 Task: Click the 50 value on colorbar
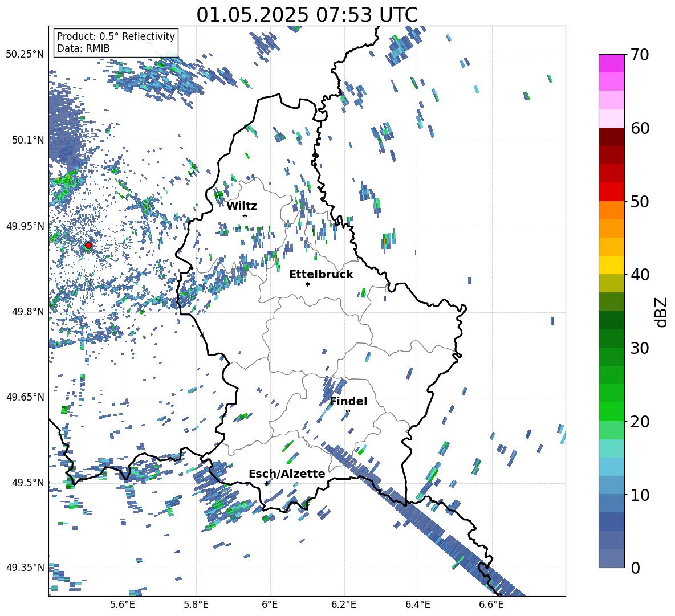(639, 201)
